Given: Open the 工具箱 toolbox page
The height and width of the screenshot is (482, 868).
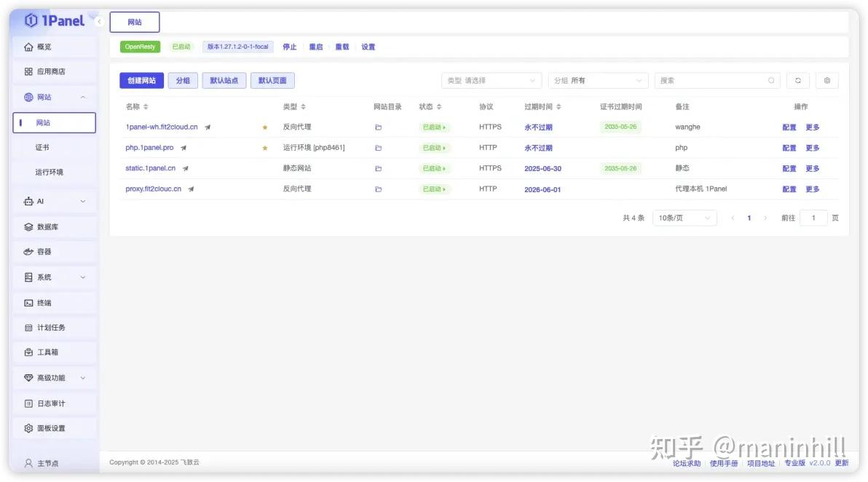Looking at the screenshot, I should pyautogui.click(x=54, y=352).
